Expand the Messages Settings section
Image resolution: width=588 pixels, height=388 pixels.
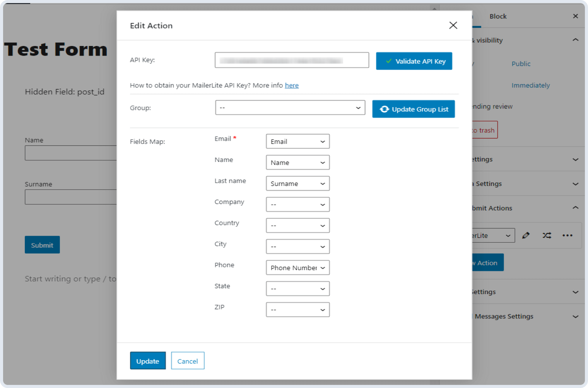pos(576,316)
